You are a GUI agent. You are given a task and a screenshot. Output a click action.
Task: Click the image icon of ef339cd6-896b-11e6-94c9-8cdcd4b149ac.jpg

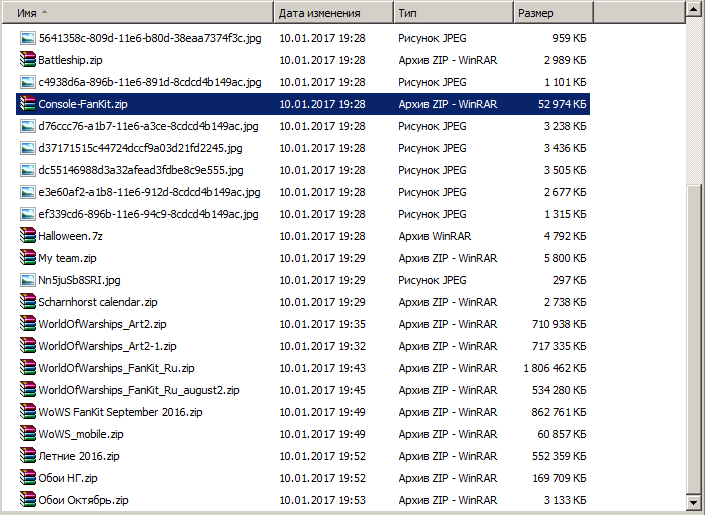pos(27,215)
